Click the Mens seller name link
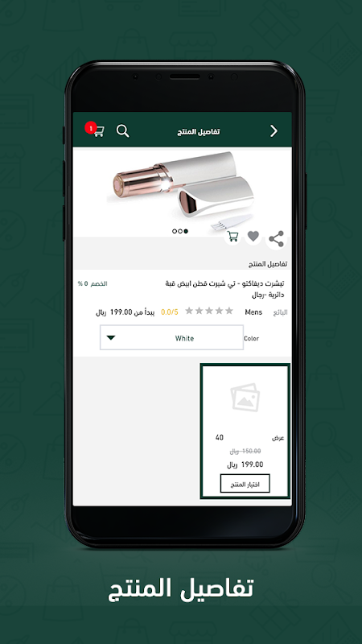This screenshot has height=644, width=362. point(253,312)
